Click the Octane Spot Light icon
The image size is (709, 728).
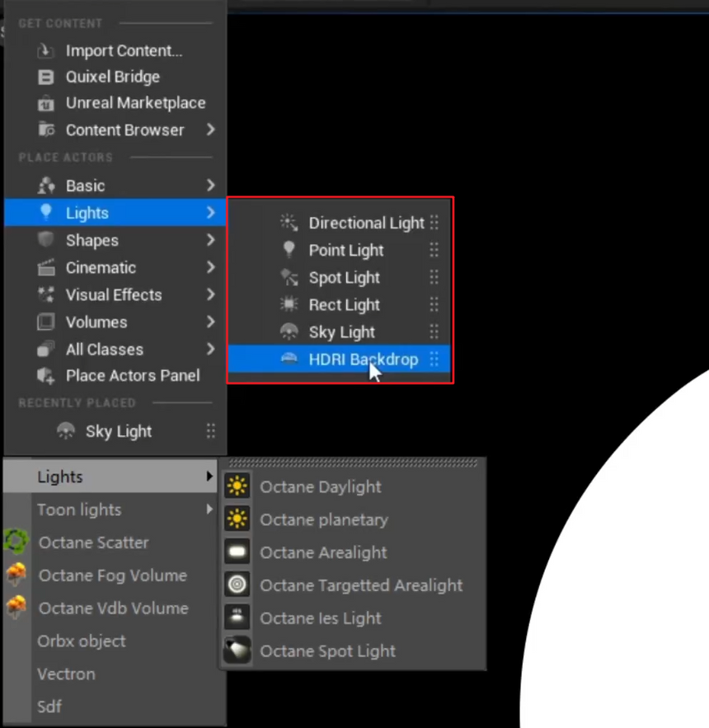[237, 650]
